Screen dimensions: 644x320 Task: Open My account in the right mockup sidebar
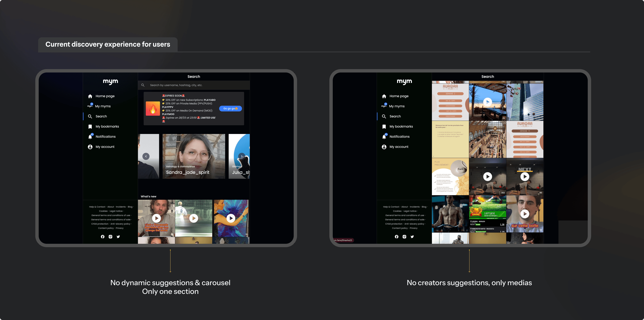(x=399, y=147)
